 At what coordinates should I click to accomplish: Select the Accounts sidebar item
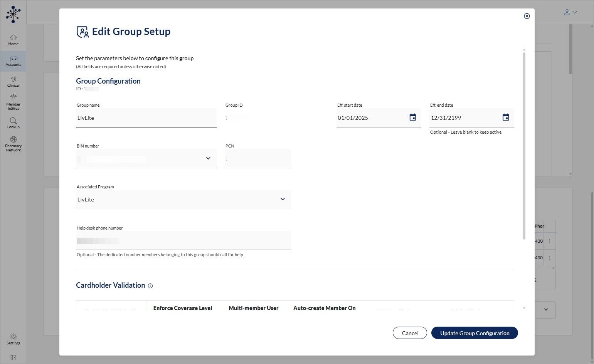pyautogui.click(x=13, y=61)
